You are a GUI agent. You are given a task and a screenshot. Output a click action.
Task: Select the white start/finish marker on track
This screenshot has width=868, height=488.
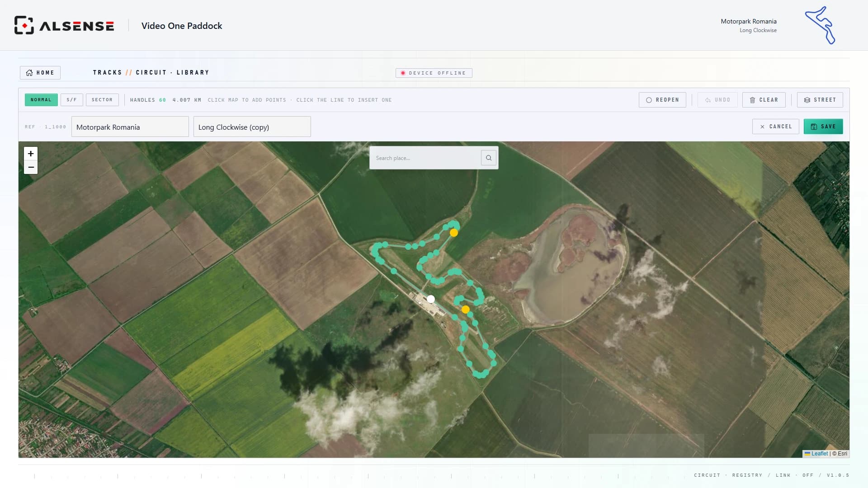431,299
